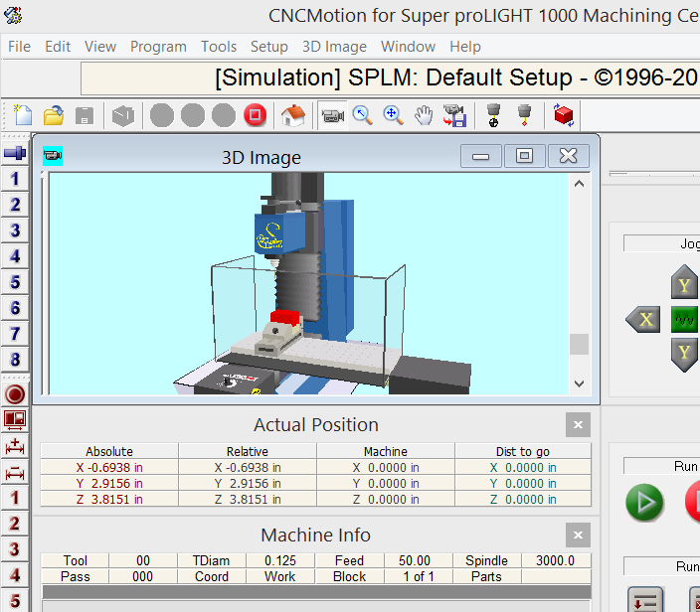Click red dimension icon with minus sign
The width and height of the screenshot is (700, 612).
click(x=15, y=472)
